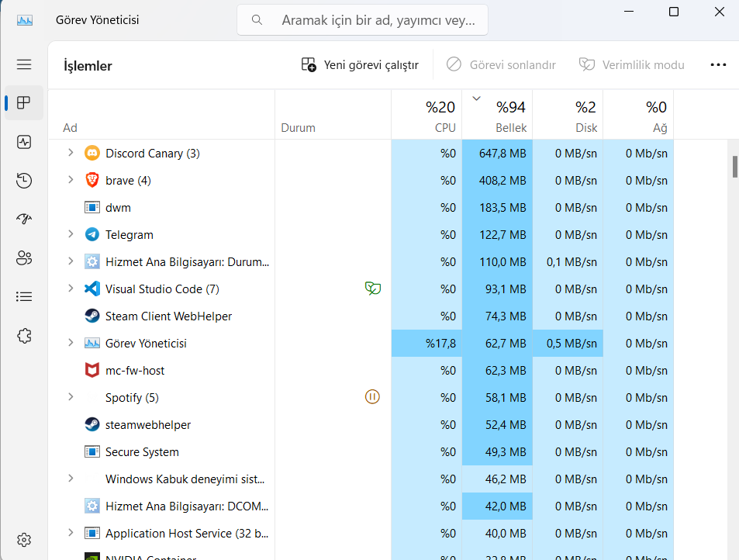Expand the Discord Canary (3) group
Image resolution: width=739 pixels, height=560 pixels.
(x=71, y=153)
